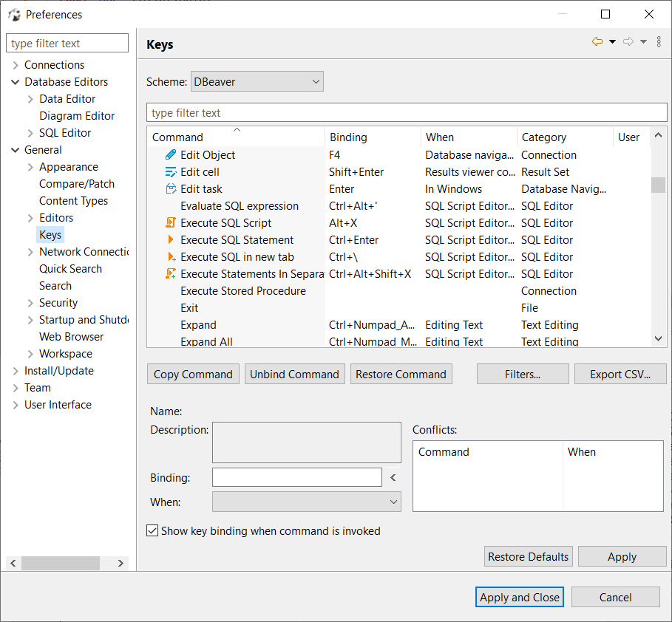Click the Apply button
Image resolution: width=672 pixels, height=622 pixels.
coord(622,556)
